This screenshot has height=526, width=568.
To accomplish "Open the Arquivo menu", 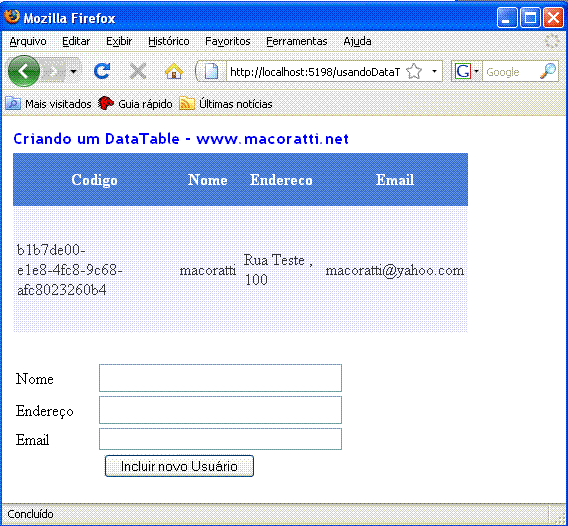I will [28, 41].
